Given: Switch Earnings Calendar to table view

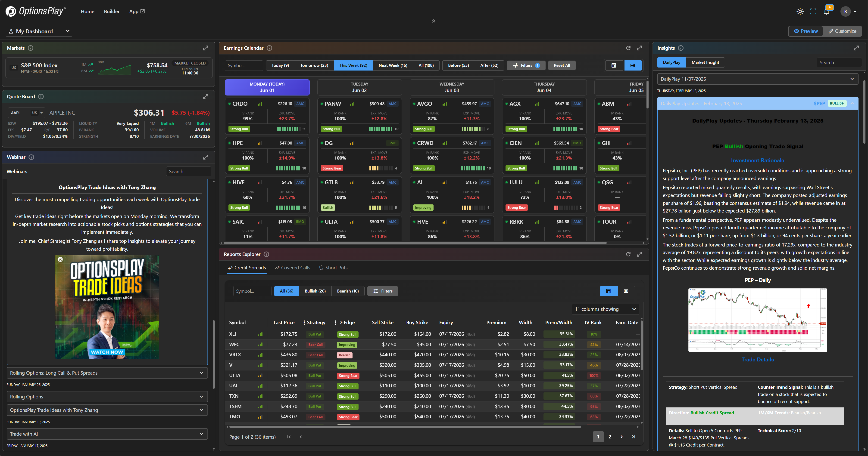Looking at the screenshot, I should 614,65.
